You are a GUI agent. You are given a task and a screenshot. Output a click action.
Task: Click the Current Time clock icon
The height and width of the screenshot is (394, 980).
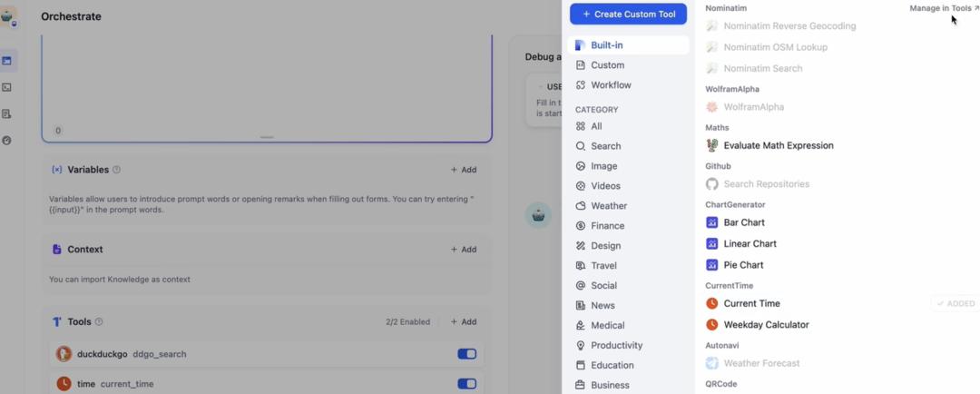(712, 303)
